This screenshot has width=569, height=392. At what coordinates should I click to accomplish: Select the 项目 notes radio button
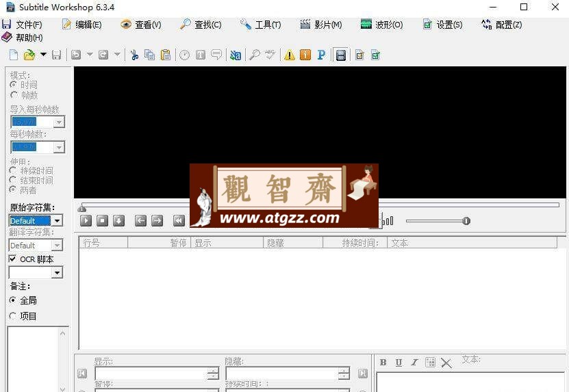13,316
